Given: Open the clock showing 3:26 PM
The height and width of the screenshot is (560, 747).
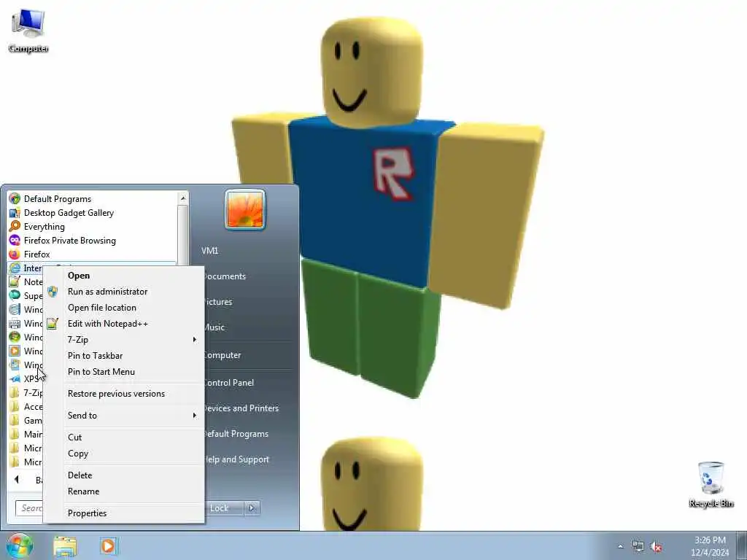Looking at the screenshot, I should (710, 546).
